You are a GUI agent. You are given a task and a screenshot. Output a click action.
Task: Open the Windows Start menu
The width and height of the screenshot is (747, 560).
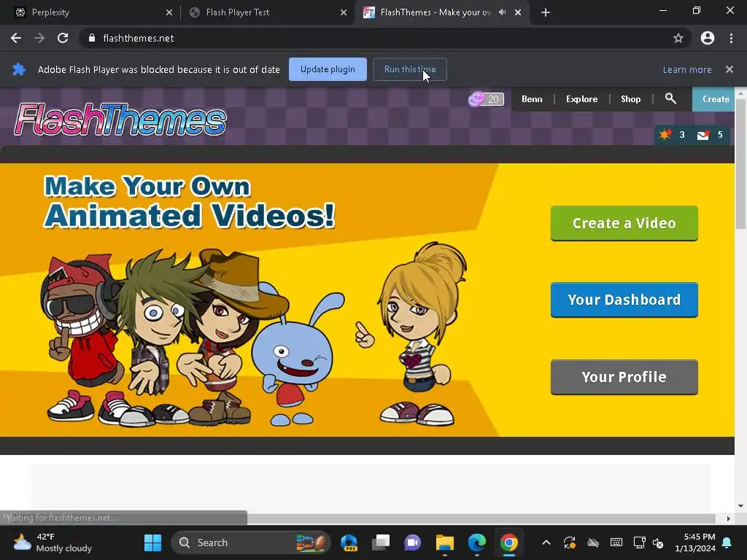[152, 542]
